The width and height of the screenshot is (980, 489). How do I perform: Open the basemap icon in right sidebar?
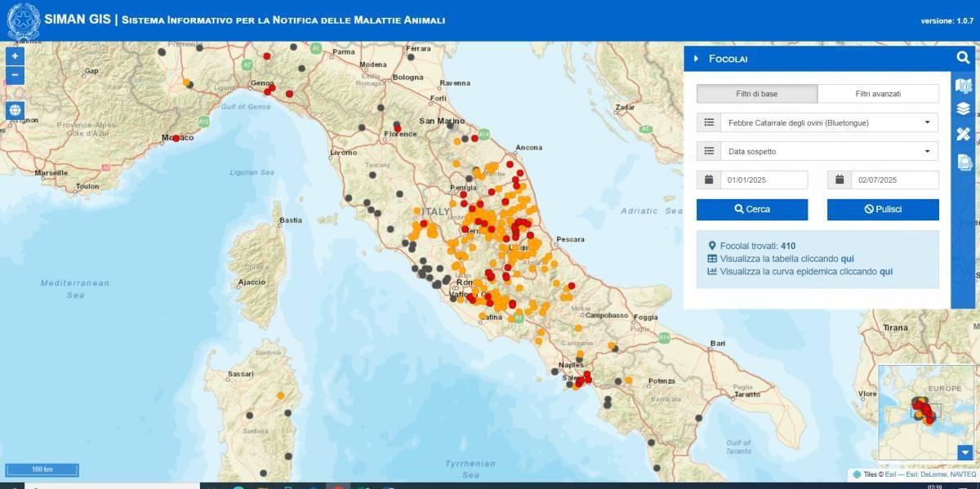coord(964,86)
